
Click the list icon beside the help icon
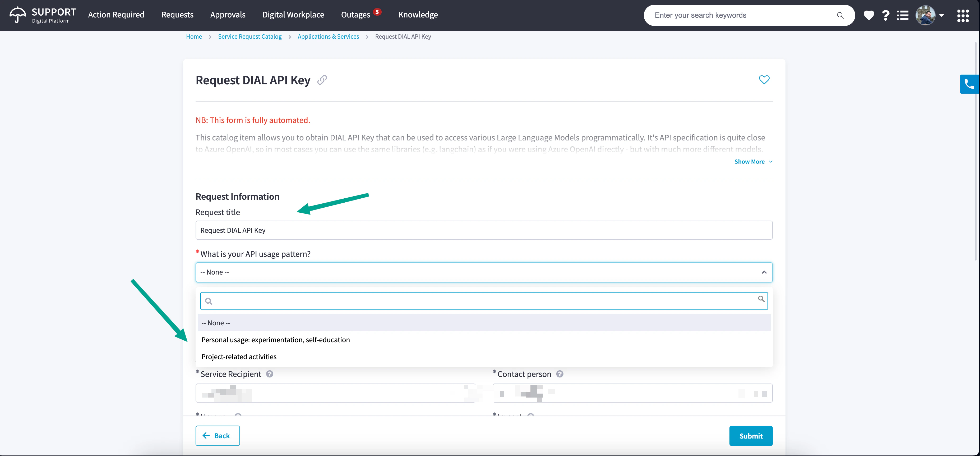[903, 15]
